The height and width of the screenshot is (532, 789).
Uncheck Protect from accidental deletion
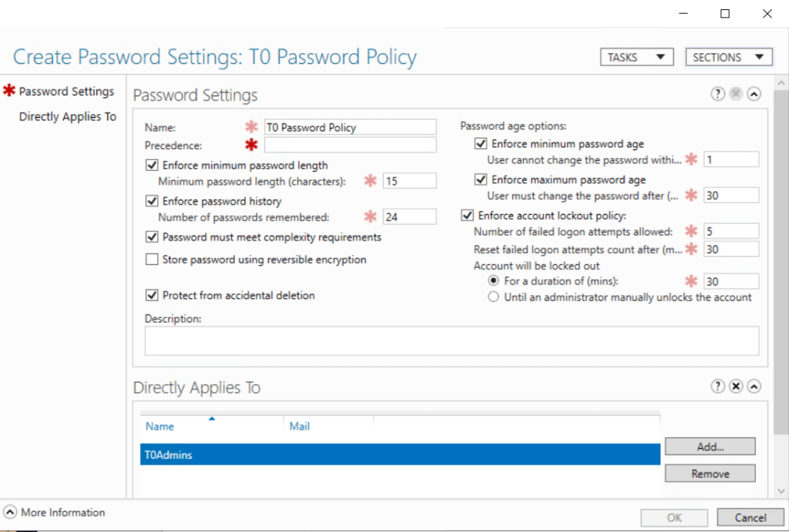pos(152,295)
